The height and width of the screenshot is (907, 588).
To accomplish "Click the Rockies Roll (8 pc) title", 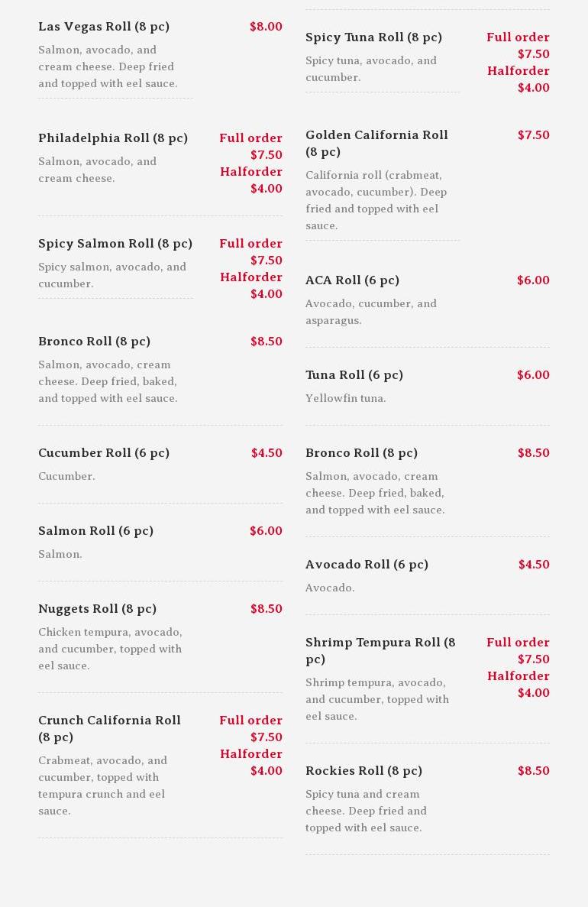I will (x=363, y=771).
